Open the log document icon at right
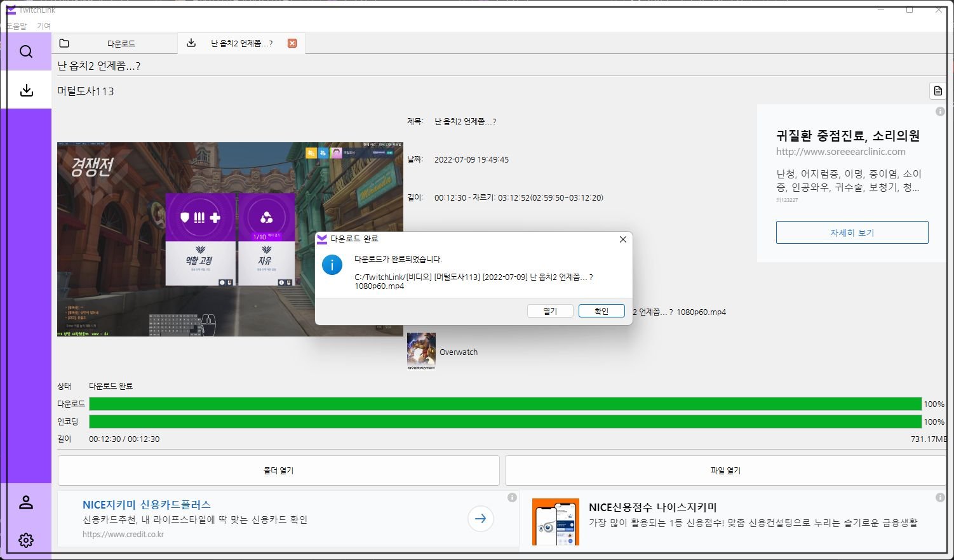The height and width of the screenshot is (560, 954). tap(937, 91)
